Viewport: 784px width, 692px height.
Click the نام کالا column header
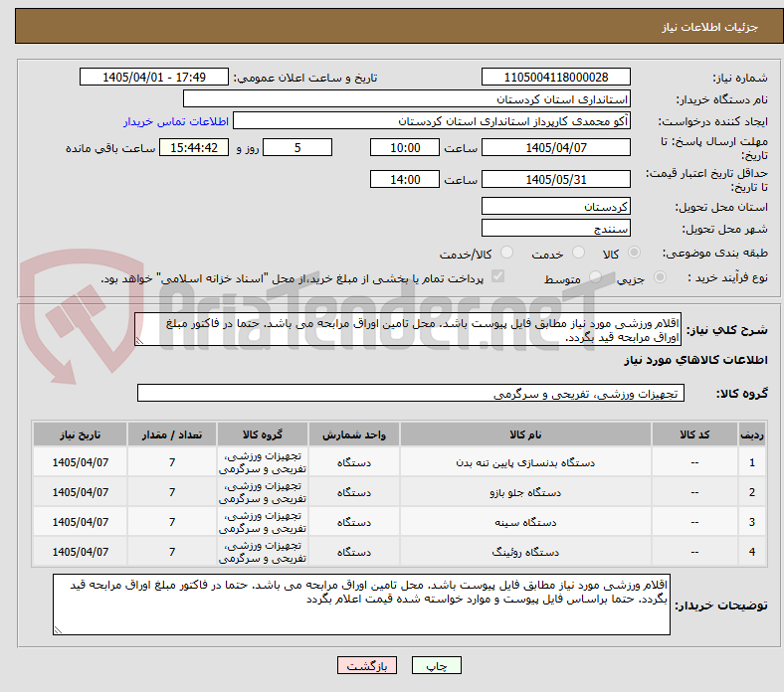click(525, 434)
